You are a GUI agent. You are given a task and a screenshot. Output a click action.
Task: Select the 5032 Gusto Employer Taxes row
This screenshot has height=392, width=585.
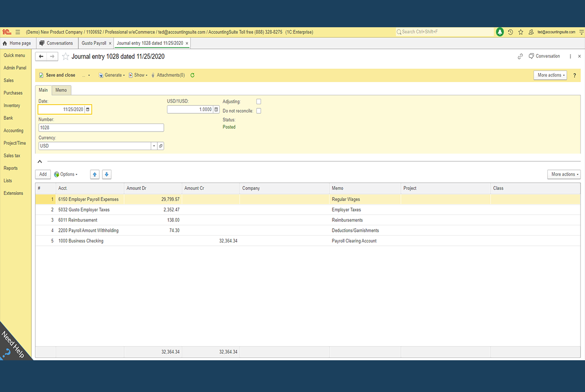point(308,210)
